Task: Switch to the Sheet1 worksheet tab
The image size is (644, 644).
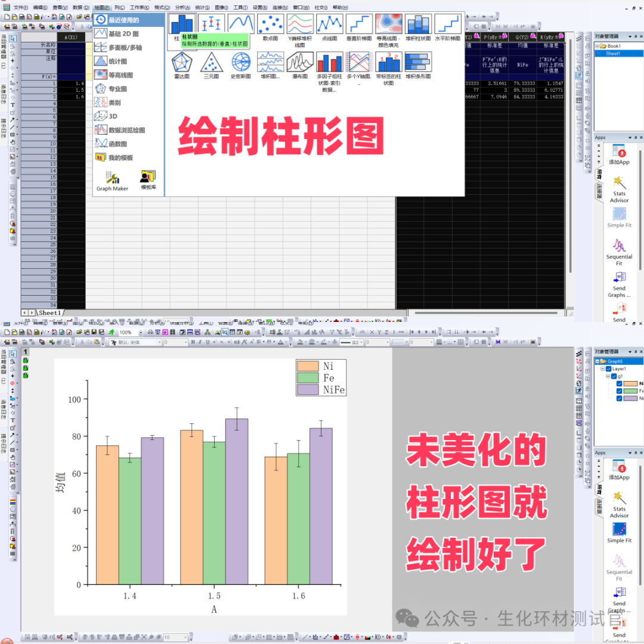Action: tap(49, 312)
